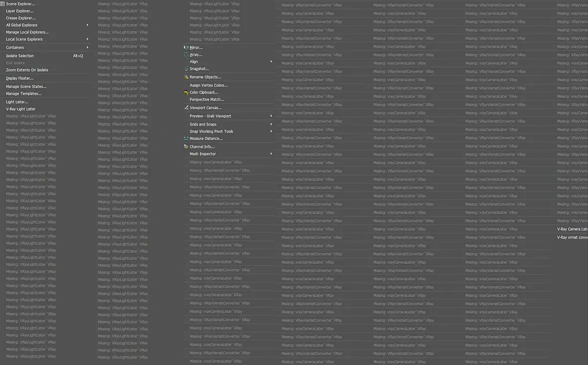Click the Snapshot tool icon

[x=186, y=69]
